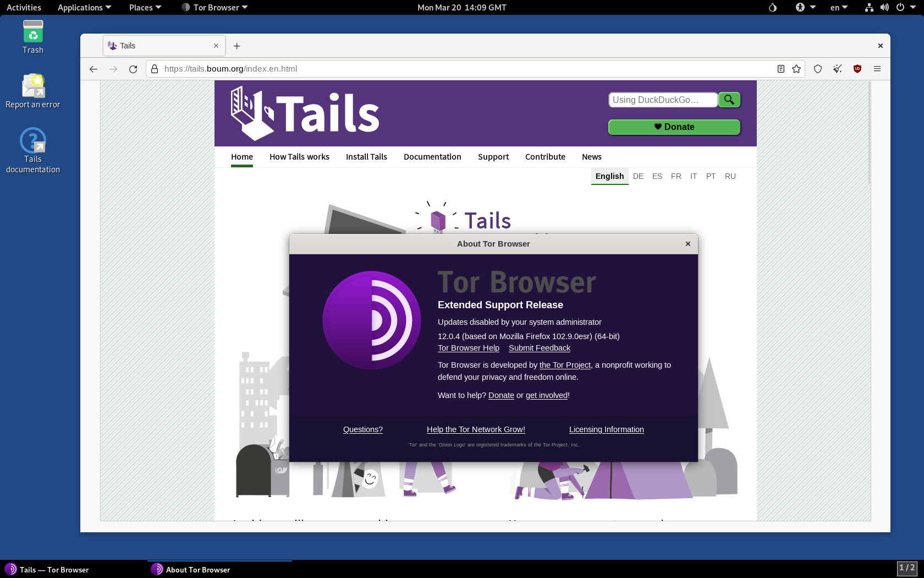Open the Tor Project link
The image size is (924, 578).
(x=565, y=365)
